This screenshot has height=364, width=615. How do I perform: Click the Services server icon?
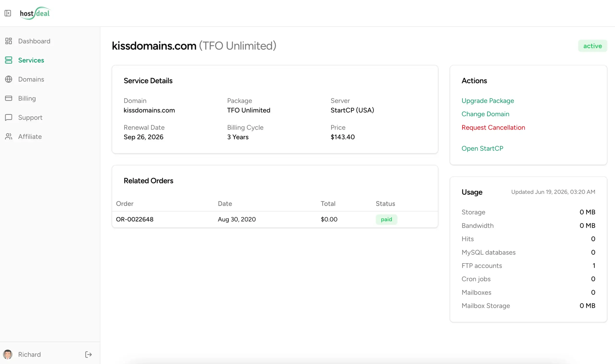(x=9, y=60)
